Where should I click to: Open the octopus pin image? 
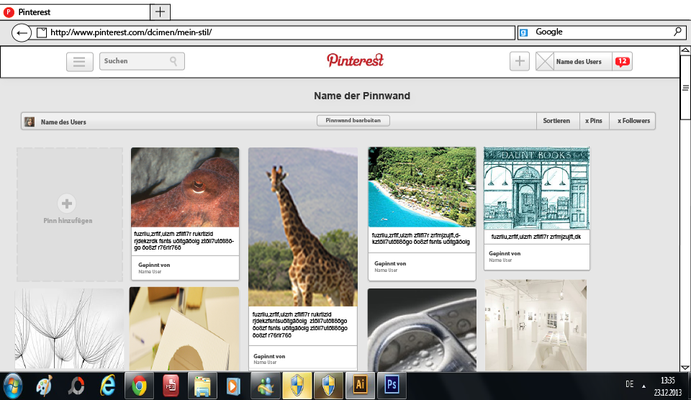pos(185,187)
